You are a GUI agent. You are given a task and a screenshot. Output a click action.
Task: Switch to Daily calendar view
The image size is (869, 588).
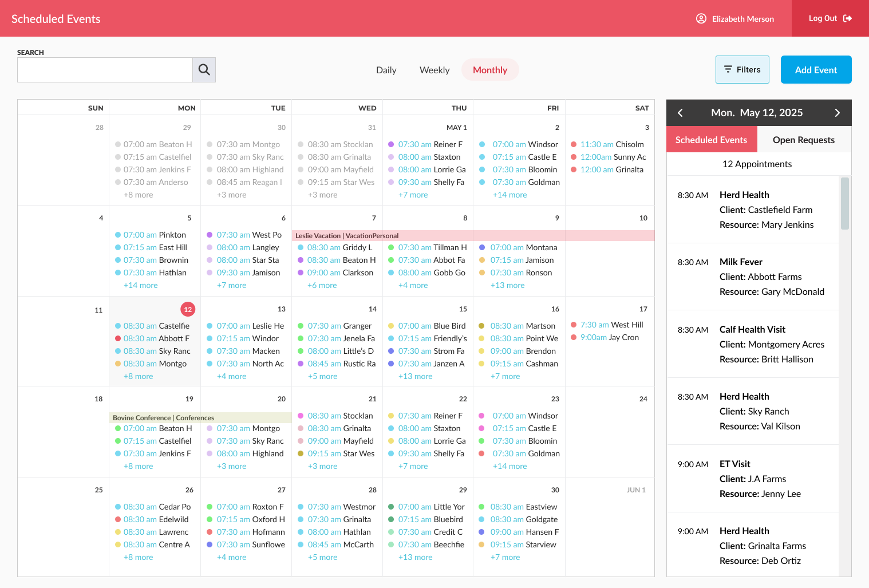click(x=386, y=69)
